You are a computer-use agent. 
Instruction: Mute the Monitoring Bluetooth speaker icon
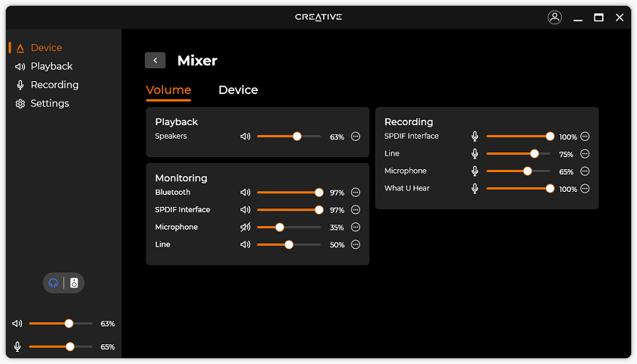coord(245,193)
